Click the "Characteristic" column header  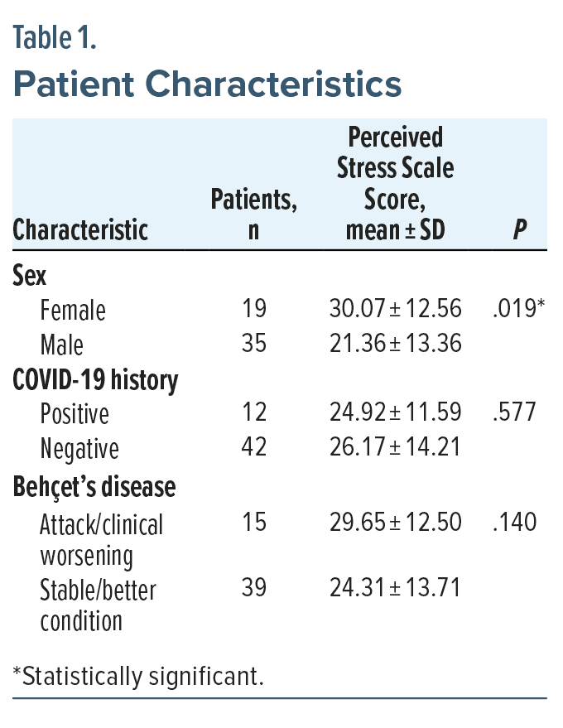click(x=80, y=229)
